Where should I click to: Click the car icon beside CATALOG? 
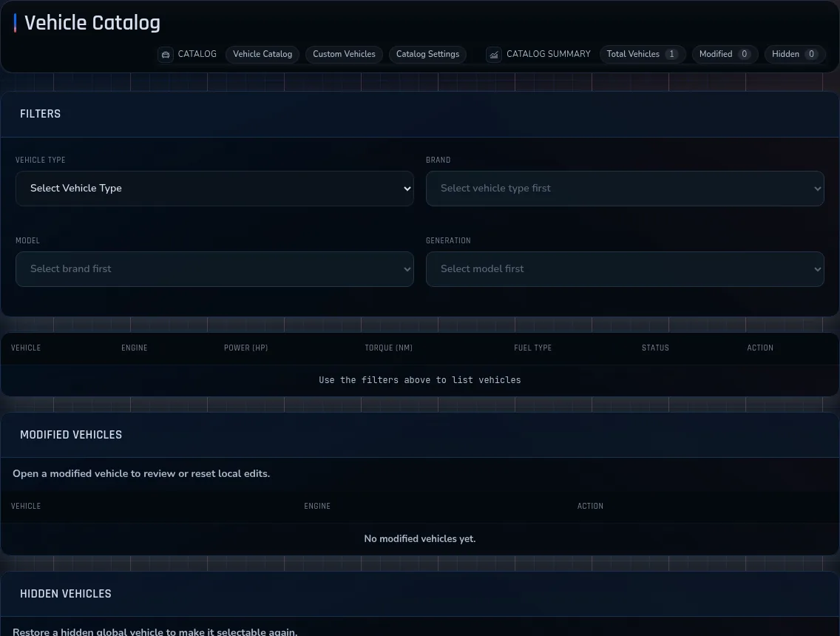pos(166,55)
